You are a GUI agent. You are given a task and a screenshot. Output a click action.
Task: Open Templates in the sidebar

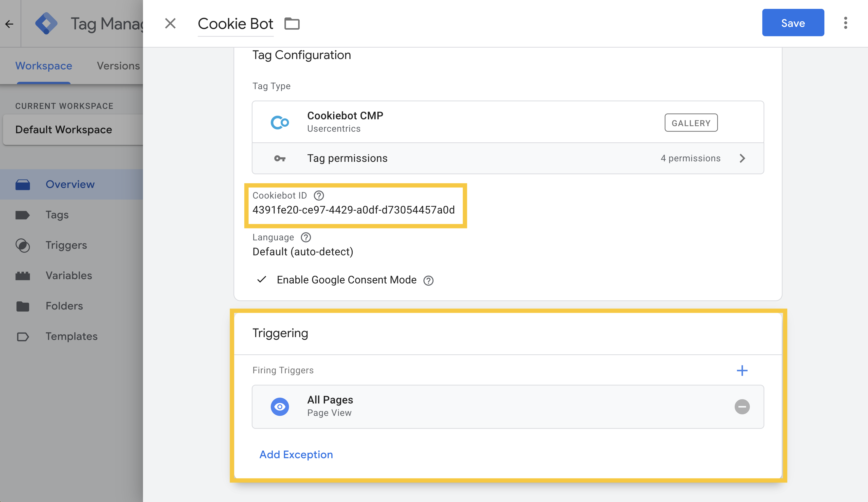tap(72, 336)
